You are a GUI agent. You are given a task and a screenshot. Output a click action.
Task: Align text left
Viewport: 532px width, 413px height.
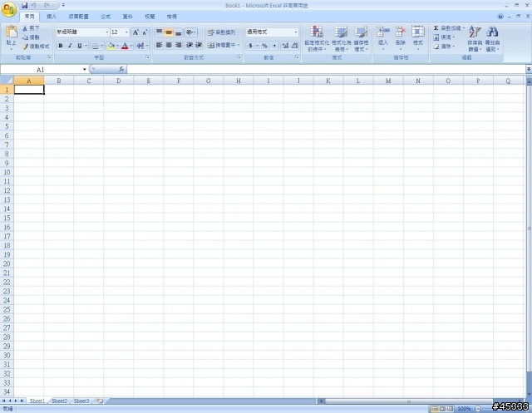pyautogui.click(x=159, y=45)
